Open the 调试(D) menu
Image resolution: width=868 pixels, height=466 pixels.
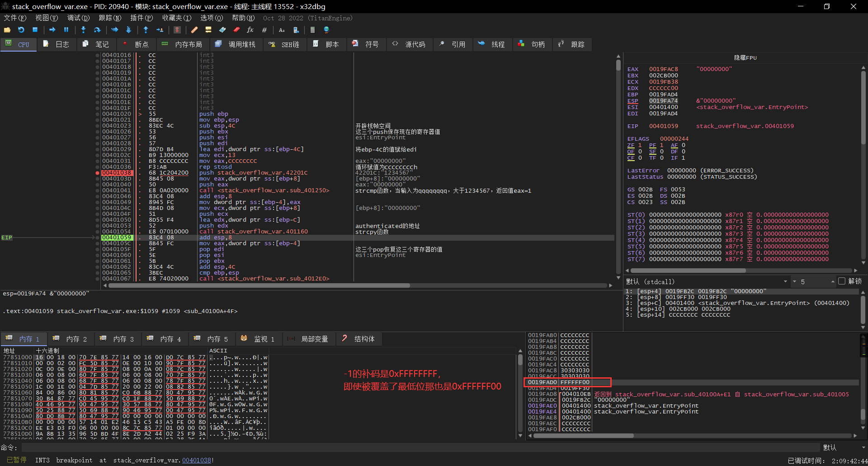[x=78, y=18]
